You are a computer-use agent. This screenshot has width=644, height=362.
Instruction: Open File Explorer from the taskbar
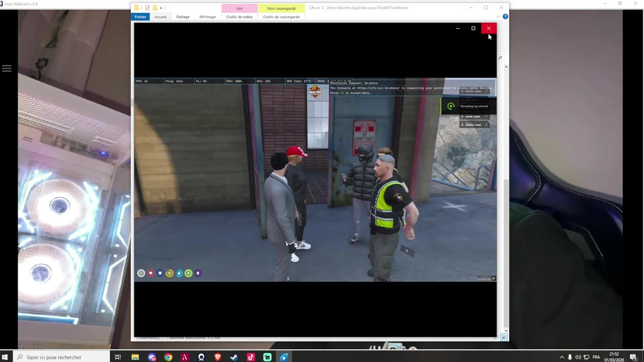coord(135,357)
